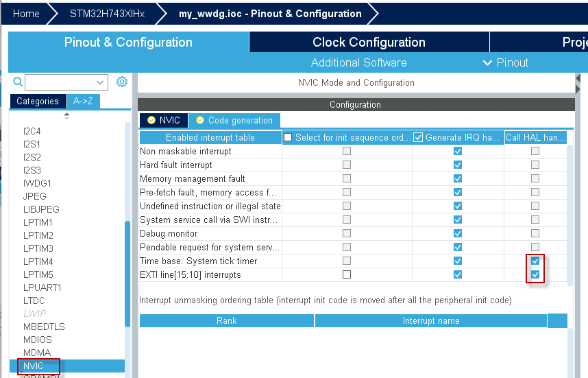Click the sort arrows above peripheral list
This screenshot has width=588, height=378.
[66, 116]
